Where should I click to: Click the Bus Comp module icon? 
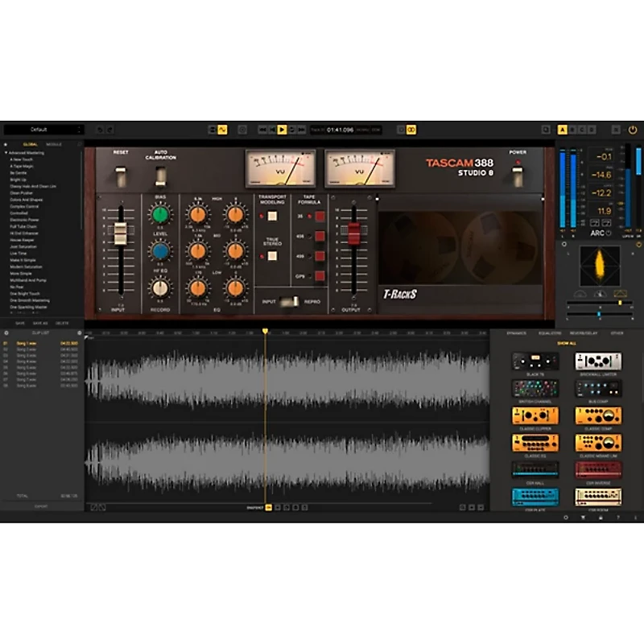coord(597,388)
